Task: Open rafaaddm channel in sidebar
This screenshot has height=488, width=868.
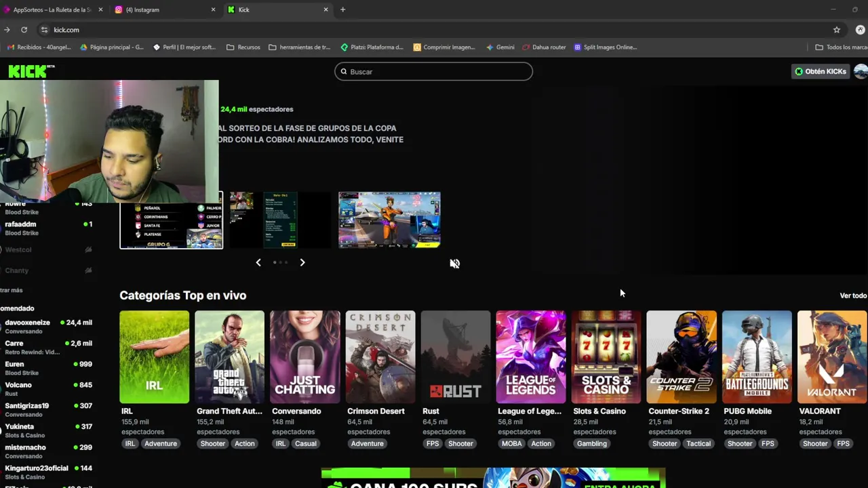Action: (47, 228)
